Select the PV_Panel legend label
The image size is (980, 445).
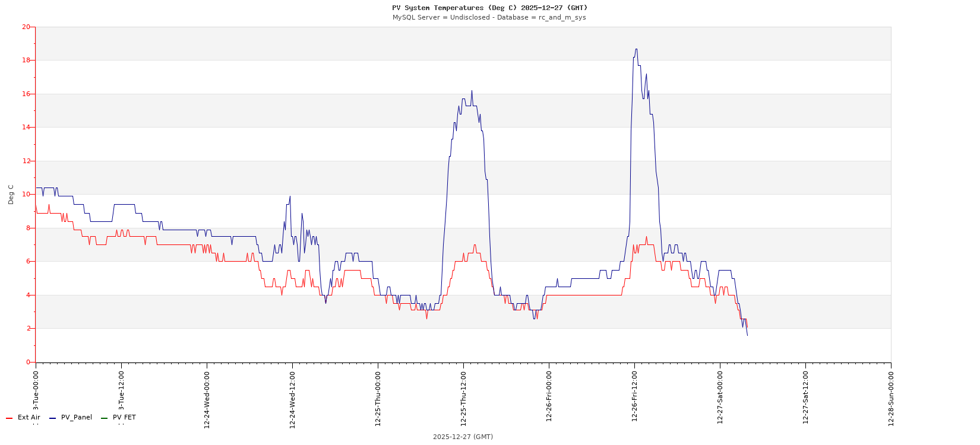(77, 418)
